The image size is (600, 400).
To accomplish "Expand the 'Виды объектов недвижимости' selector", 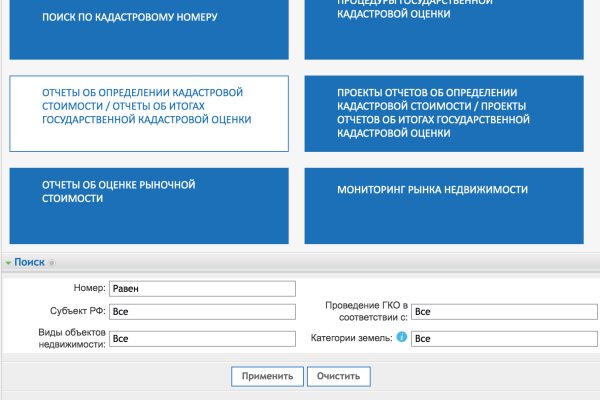I will (x=202, y=339).
